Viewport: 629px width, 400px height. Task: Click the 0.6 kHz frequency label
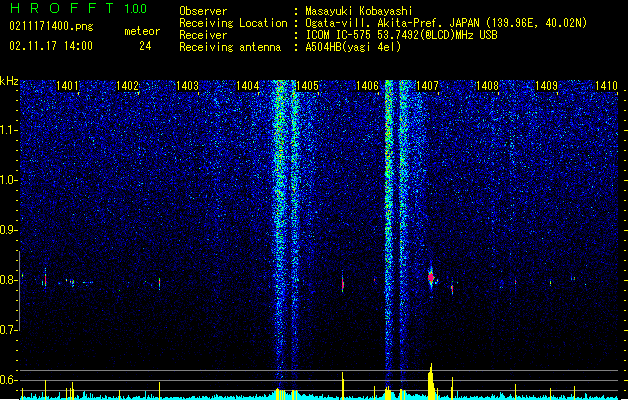(8, 380)
